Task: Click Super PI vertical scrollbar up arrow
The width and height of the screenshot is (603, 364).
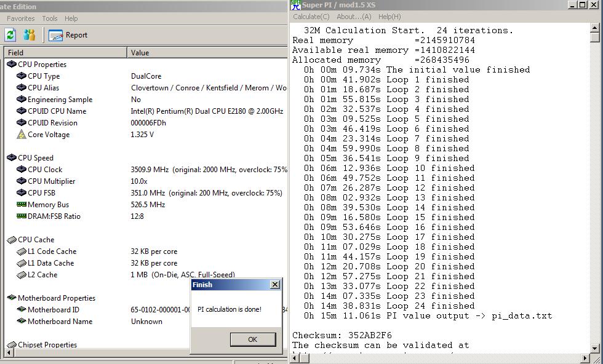Action: click(594, 28)
